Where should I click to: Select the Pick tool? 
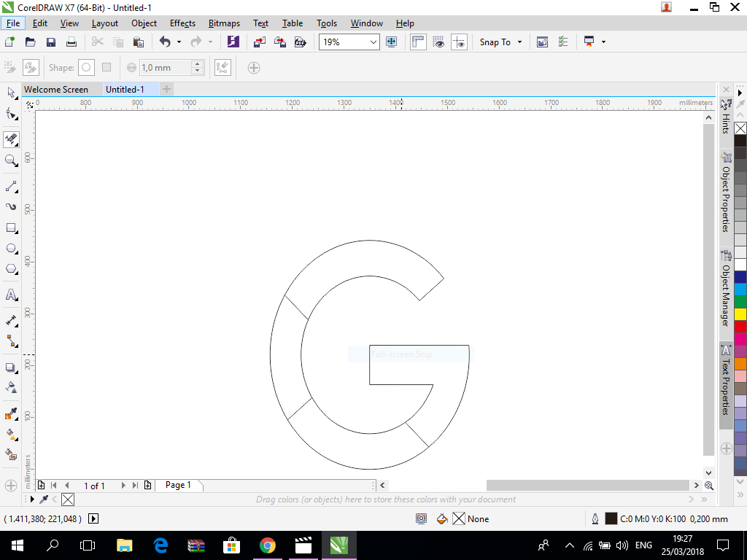pos(11,93)
